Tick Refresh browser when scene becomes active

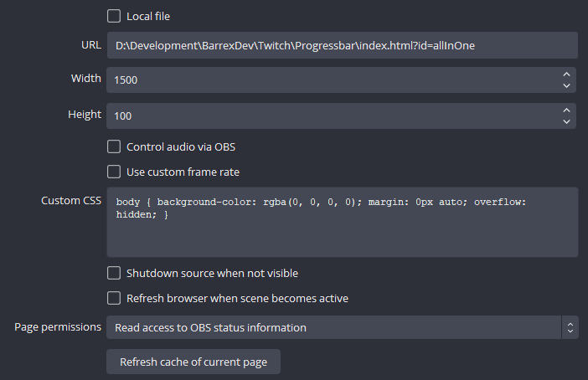(x=114, y=298)
